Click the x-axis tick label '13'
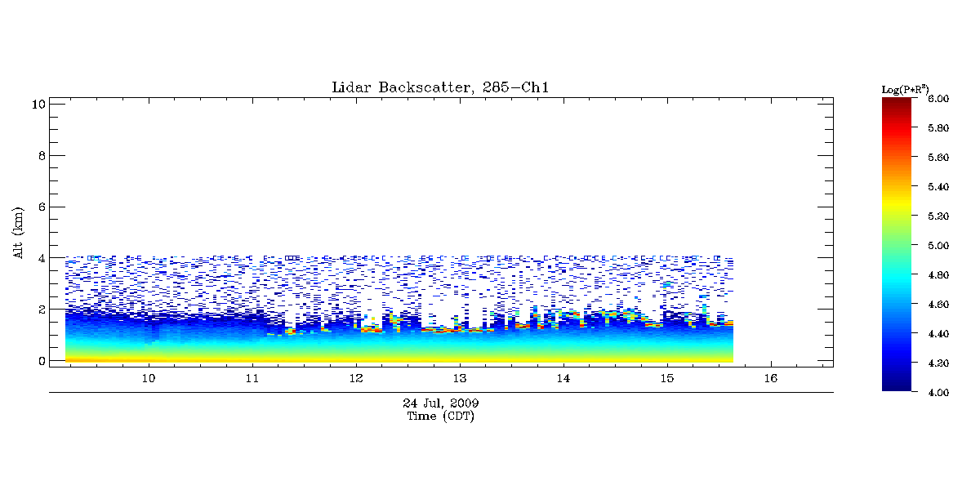Image resolution: width=980 pixels, height=490 pixels. (460, 379)
